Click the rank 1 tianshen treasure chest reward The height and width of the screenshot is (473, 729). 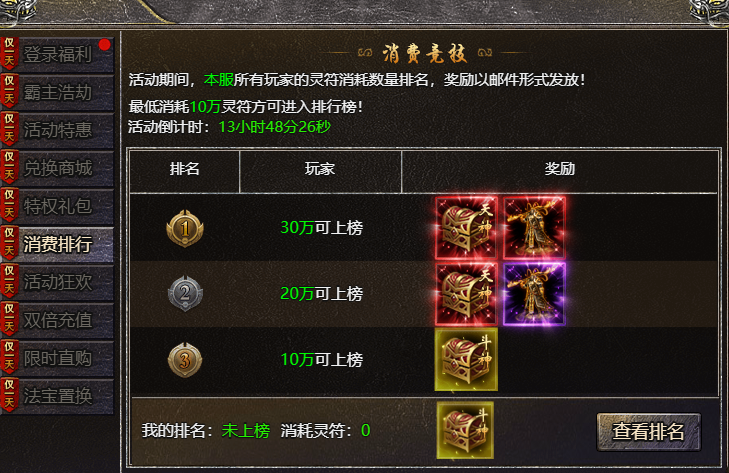pos(466,228)
